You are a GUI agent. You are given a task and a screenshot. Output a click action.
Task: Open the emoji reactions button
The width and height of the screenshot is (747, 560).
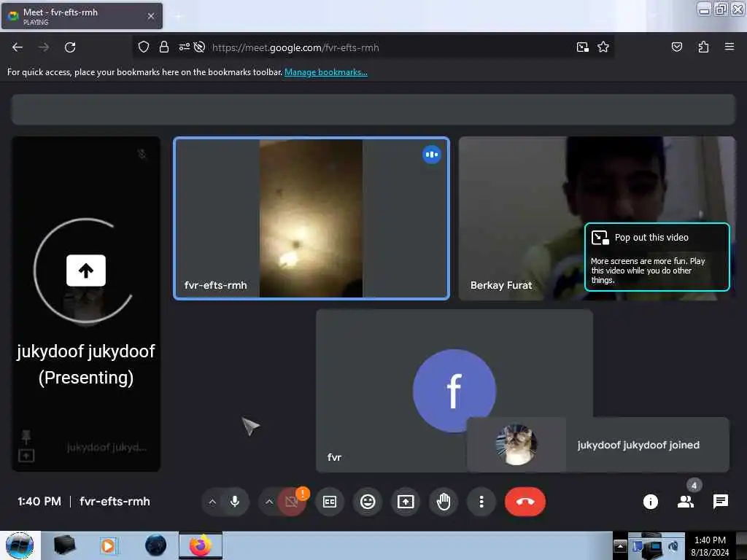(368, 502)
